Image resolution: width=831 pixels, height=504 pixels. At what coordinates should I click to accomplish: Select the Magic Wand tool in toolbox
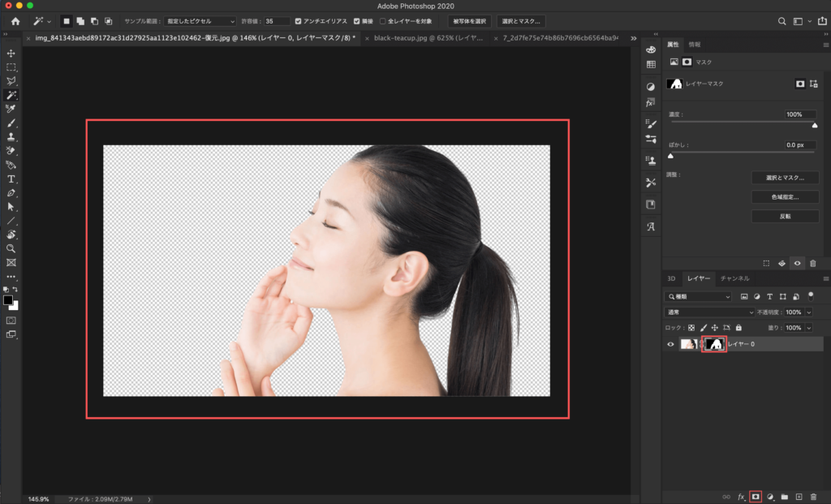click(11, 95)
